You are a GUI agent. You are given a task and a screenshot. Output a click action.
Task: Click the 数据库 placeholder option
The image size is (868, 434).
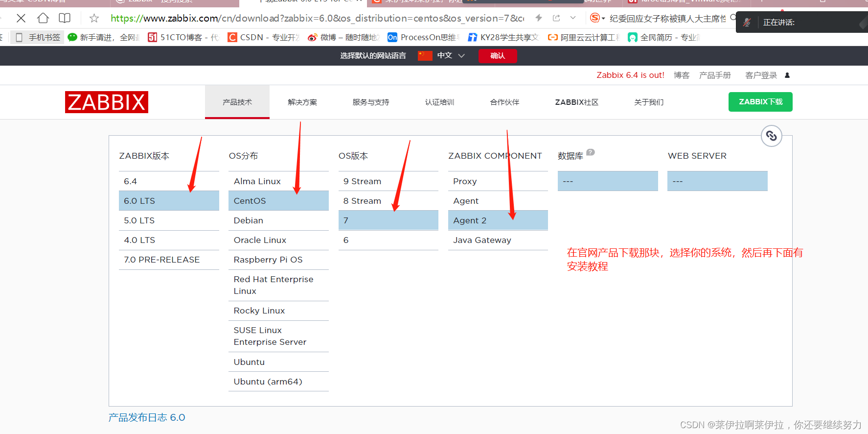pyautogui.click(x=608, y=181)
